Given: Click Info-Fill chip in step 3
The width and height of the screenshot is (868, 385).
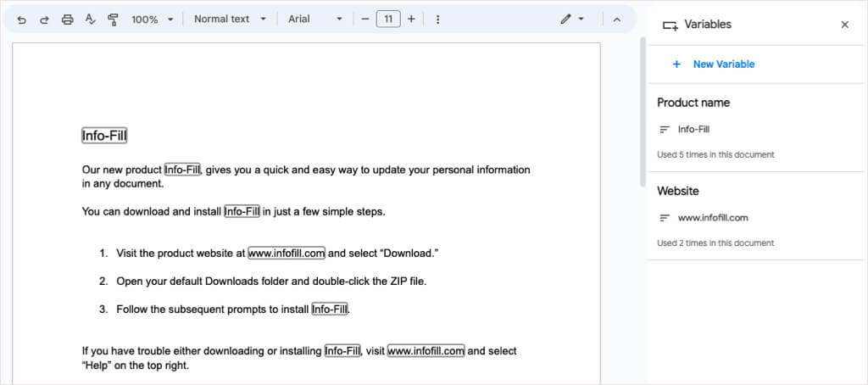Looking at the screenshot, I should click(330, 310).
